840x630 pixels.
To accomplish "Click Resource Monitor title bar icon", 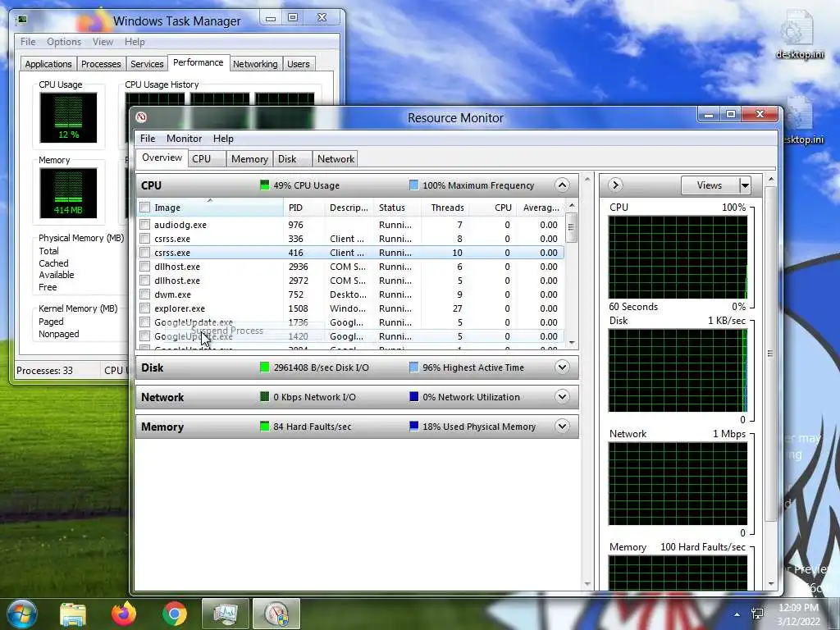I will (141, 117).
